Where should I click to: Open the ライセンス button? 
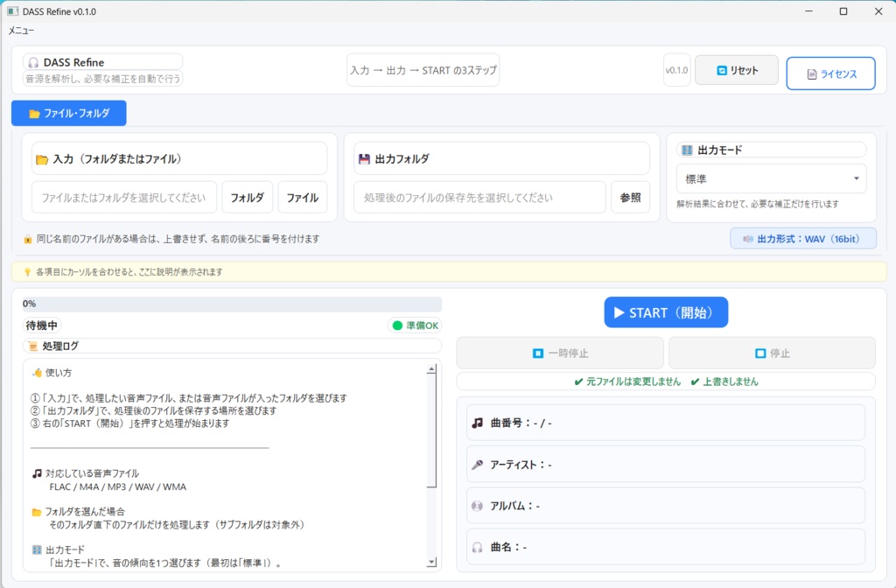pos(831,73)
